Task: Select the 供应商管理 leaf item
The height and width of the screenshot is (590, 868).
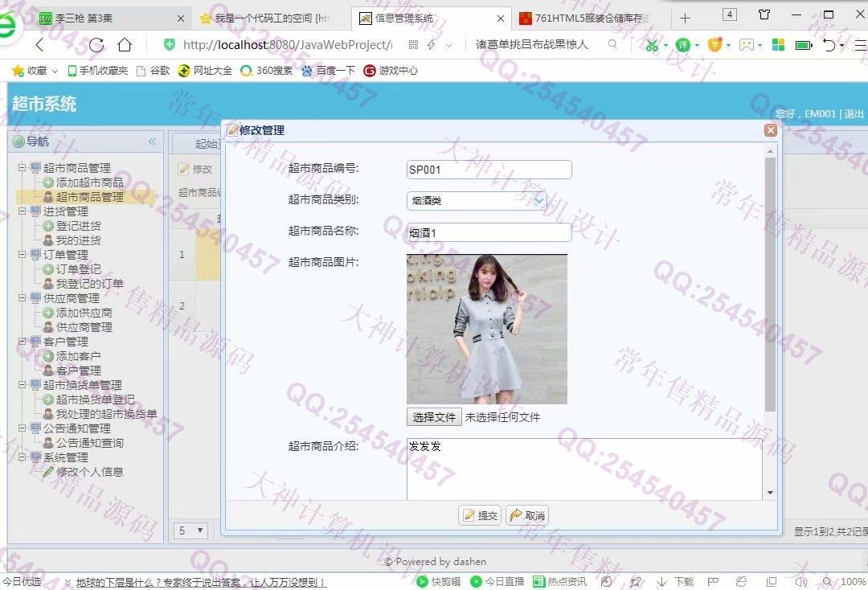Action: 84,327
